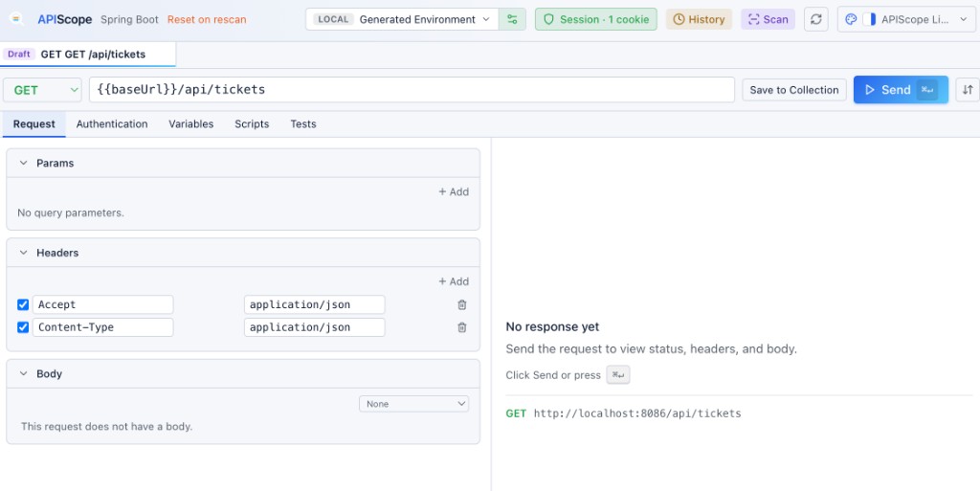Uncheck the Content-Type header checkbox
Image resolution: width=980 pixels, height=491 pixels.
(x=23, y=327)
